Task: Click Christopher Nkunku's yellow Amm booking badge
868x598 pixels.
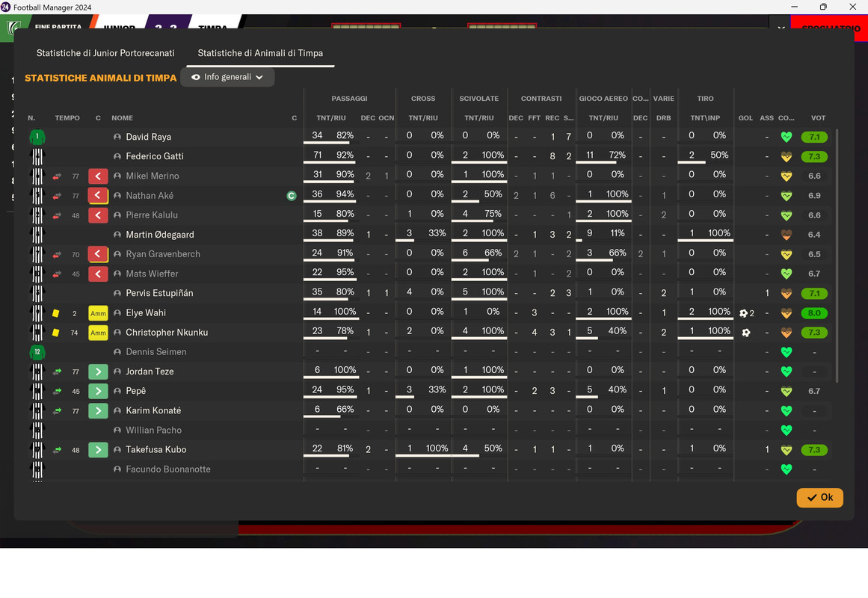Action: [98, 332]
